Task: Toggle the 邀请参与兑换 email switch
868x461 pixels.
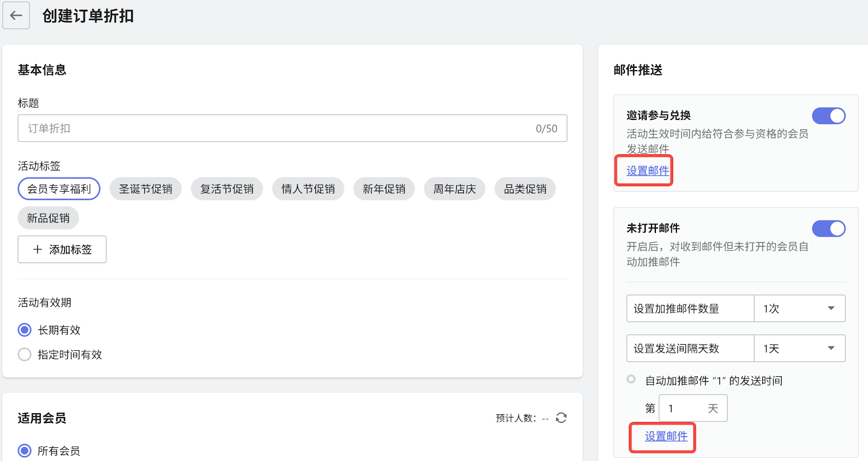Action: click(828, 116)
